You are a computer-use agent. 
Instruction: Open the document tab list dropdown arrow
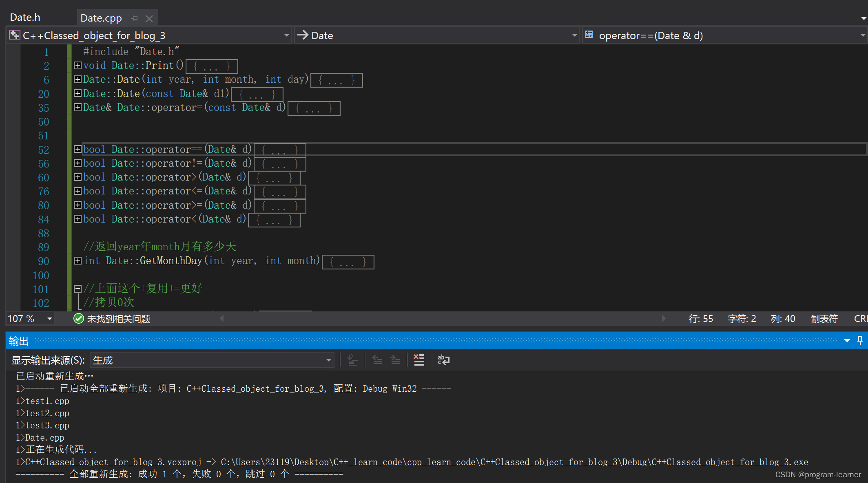click(864, 18)
